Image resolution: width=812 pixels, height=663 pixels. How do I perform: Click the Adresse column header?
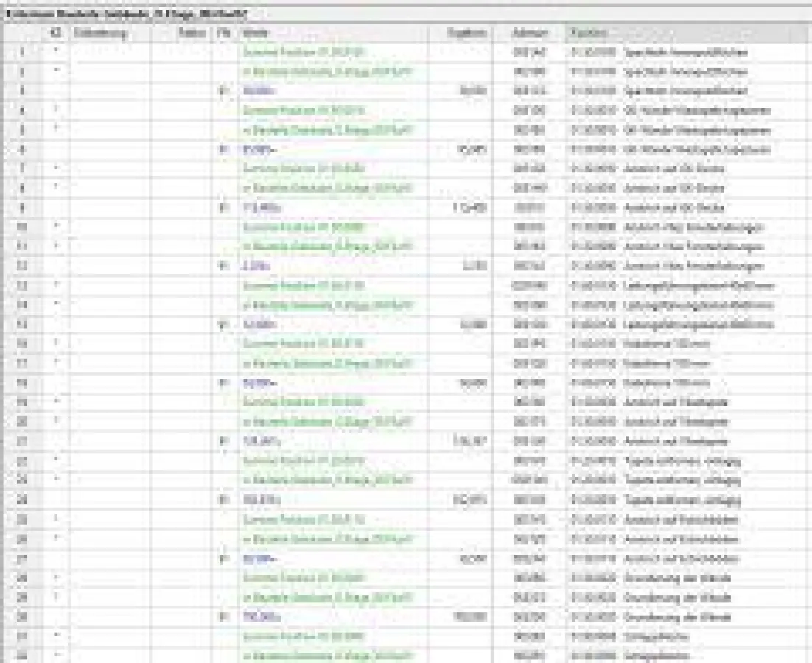coord(530,33)
